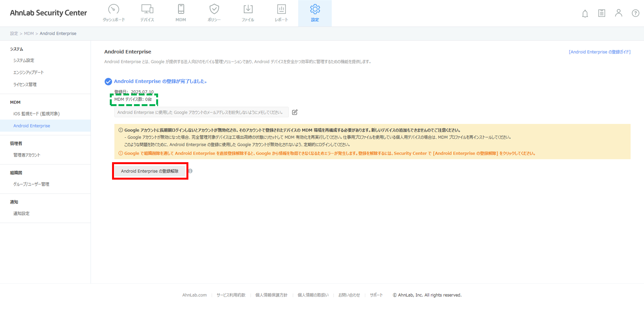
Task: Open サポート footer link
Action: pyautogui.click(x=376, y=295)
